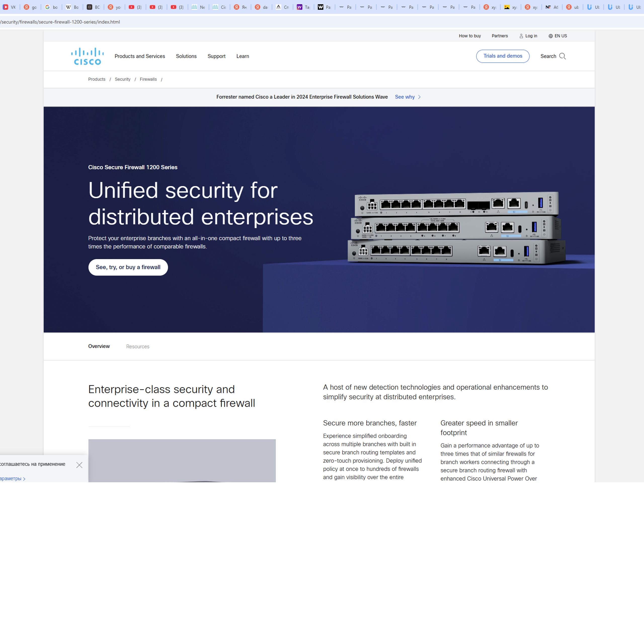The width and height of the screenshot is (644, 644).
Task: Go to the Security breadcrumb
Action: tap(122, 79)
